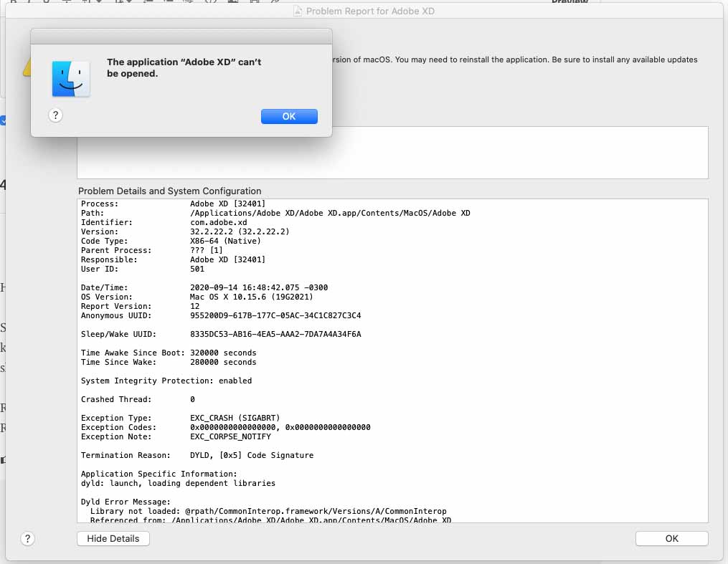728x564 pixels.
Task: Click Hide Details in the Problem Report
Action: click(113, 538)
